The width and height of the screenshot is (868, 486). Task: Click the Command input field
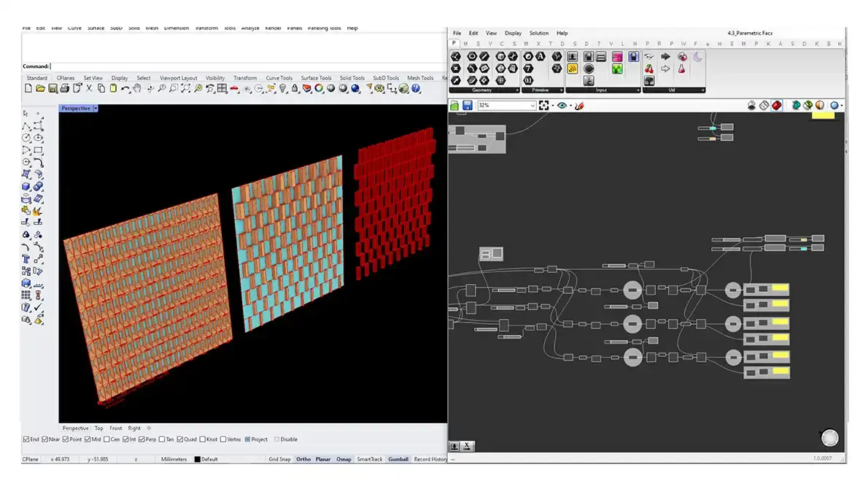click(248, 66)
